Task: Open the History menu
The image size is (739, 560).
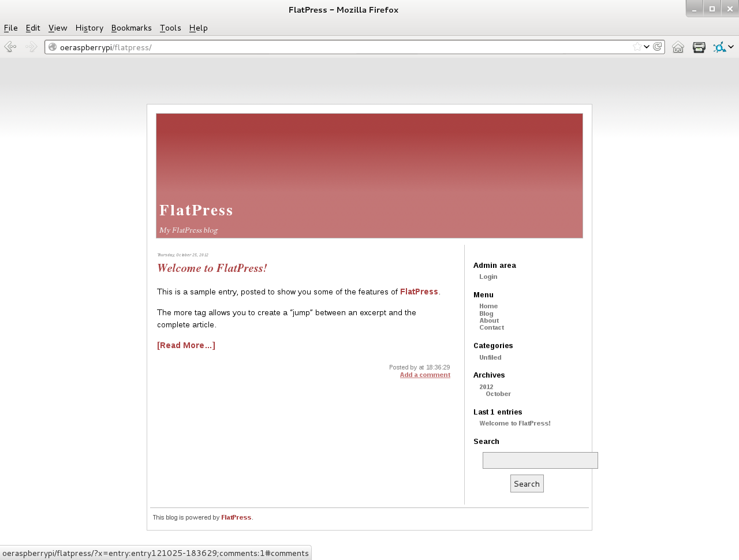Action: point(89,28)
